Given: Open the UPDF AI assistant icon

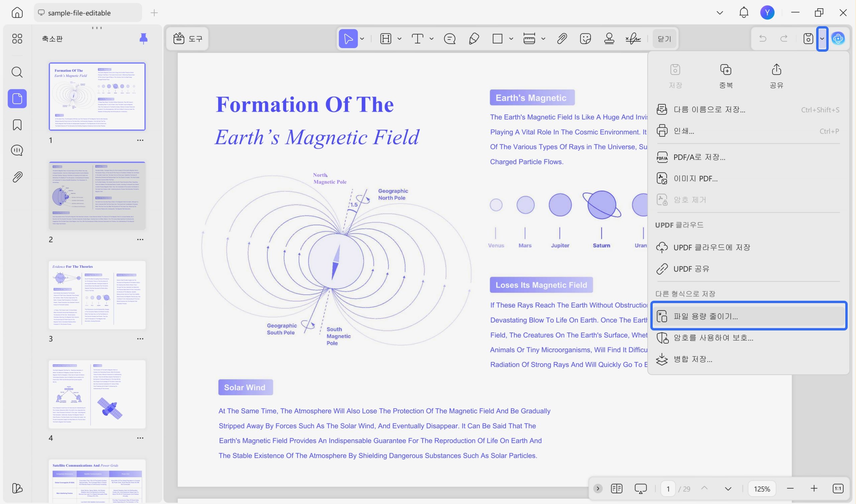Looking at the screenshot, I should 838,38.
